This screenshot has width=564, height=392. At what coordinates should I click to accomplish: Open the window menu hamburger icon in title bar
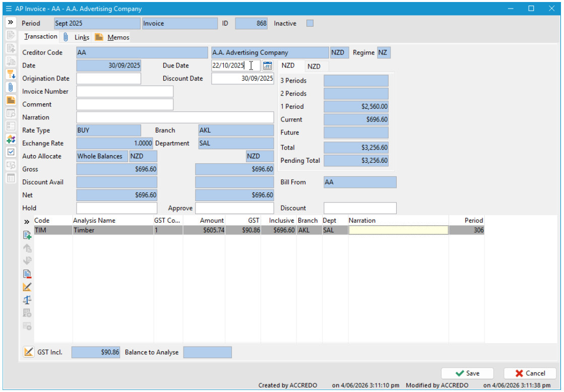click(x=9, y=9)
